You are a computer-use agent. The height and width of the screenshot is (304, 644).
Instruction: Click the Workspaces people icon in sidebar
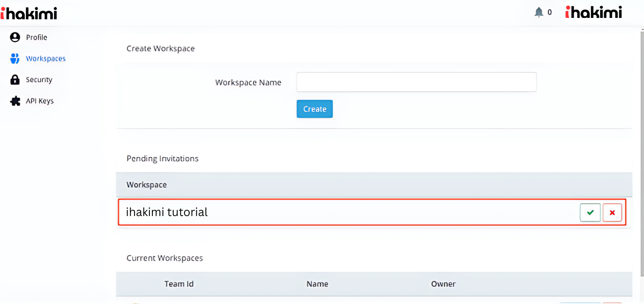(x=15, y=58)
